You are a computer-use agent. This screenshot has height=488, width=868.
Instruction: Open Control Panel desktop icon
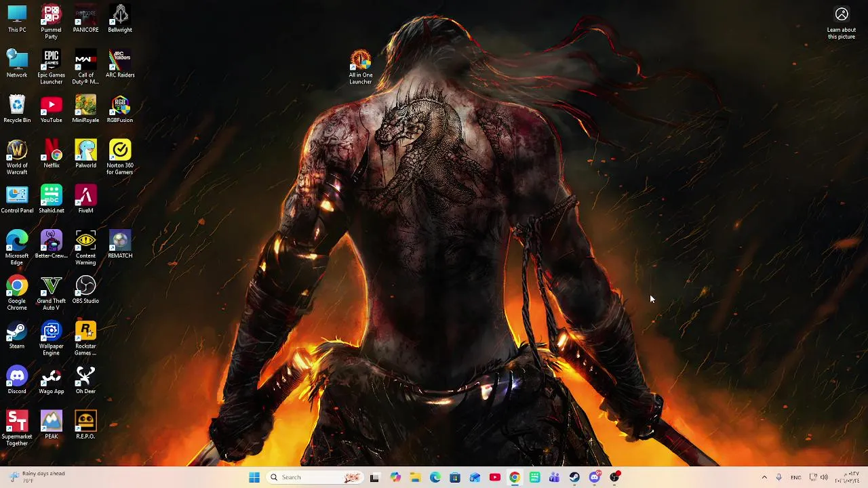(x=17, y=200)
